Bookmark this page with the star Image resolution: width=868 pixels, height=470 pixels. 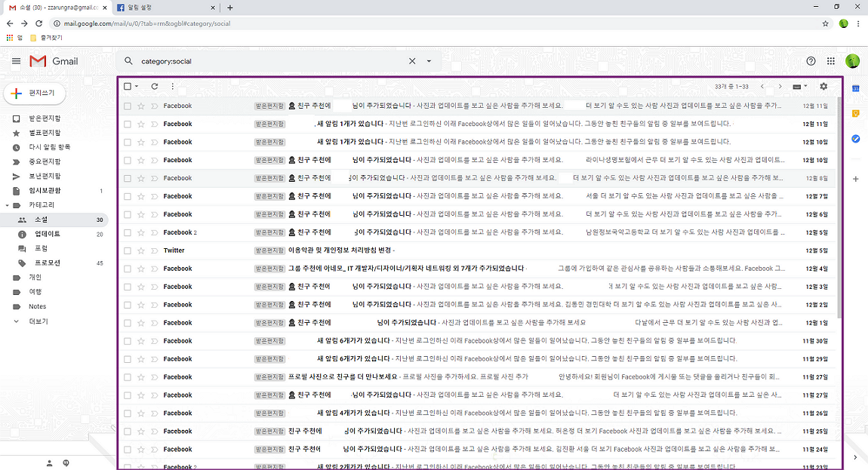tap(826, 23)
